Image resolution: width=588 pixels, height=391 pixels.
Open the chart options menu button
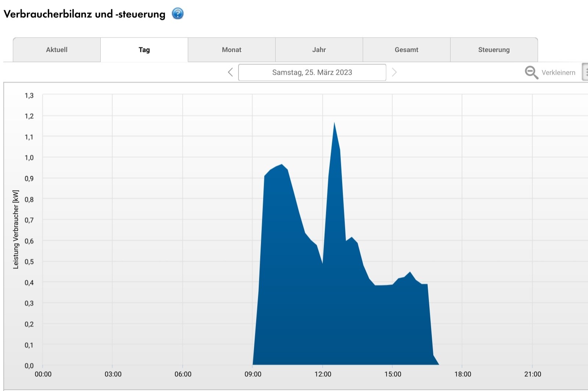(585, 72)
